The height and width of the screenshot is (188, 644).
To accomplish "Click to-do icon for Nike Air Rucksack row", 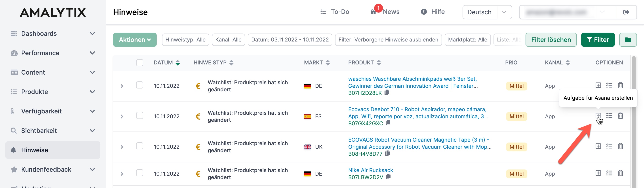I will [609, 173].
